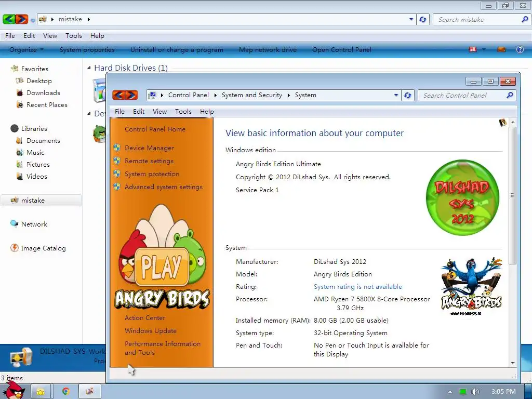Expand arrow after Control Panel breadcrumb
532x399 pixels.
click(x=216, y=96)
